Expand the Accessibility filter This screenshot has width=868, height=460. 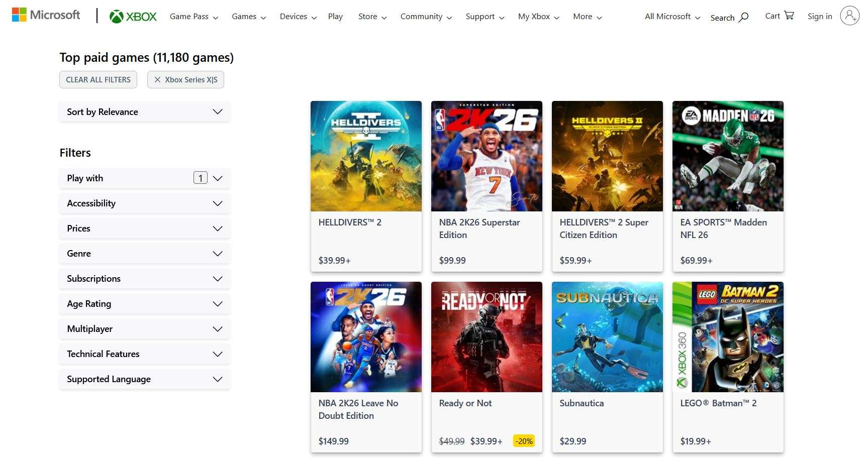coord(145,203)
